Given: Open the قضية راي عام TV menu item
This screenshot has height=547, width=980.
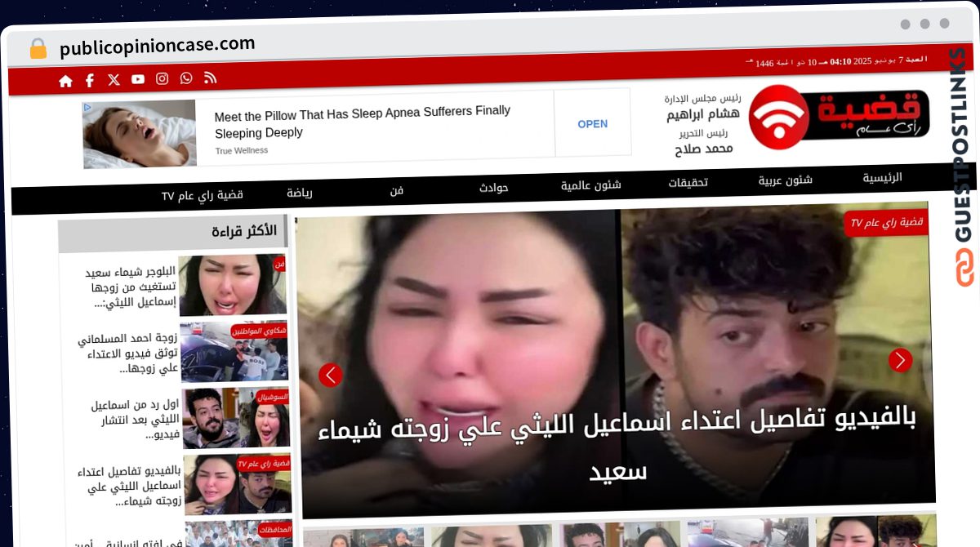Looking at the screenshot, I should (x=202, y=196).
